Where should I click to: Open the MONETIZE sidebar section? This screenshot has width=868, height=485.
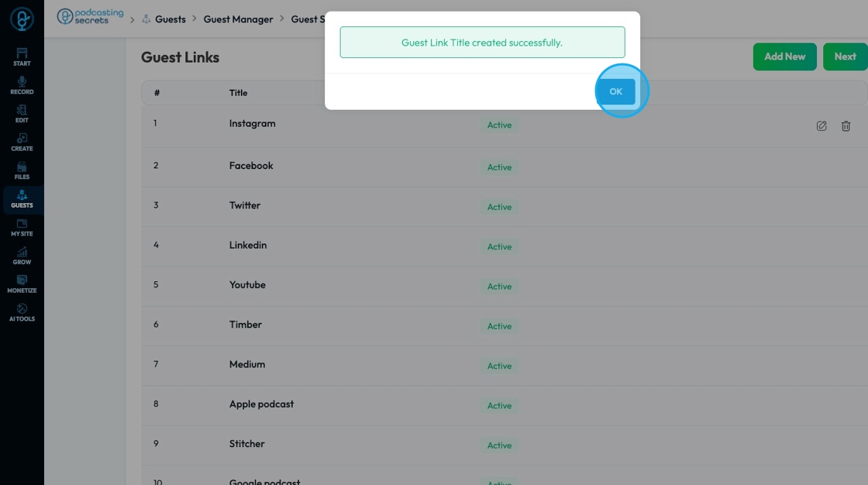pyautogui.click(x=22, y=284)
